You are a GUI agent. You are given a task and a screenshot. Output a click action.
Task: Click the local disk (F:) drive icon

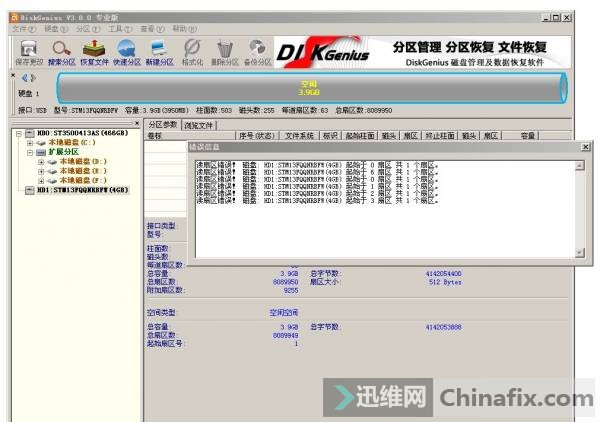(x=52, y=181)
